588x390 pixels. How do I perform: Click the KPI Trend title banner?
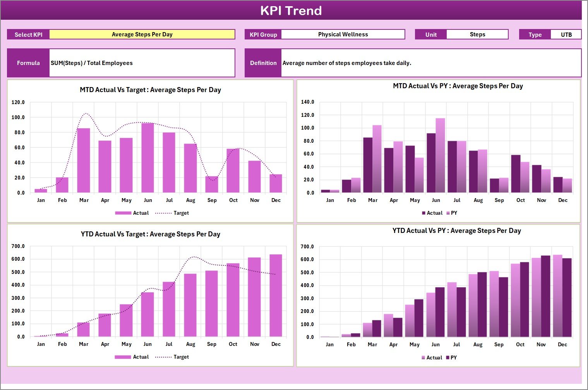click(x=292, y=10)
